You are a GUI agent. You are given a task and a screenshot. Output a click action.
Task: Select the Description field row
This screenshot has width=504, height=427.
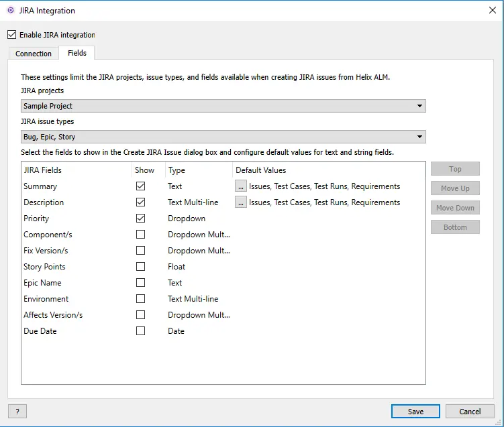(x=223, y=202)
